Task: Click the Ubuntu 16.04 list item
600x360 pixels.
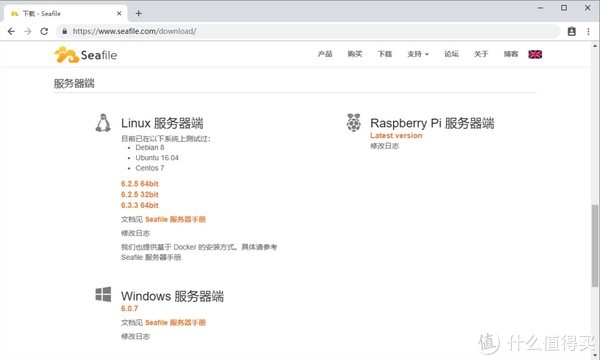Action: (157, 158)
